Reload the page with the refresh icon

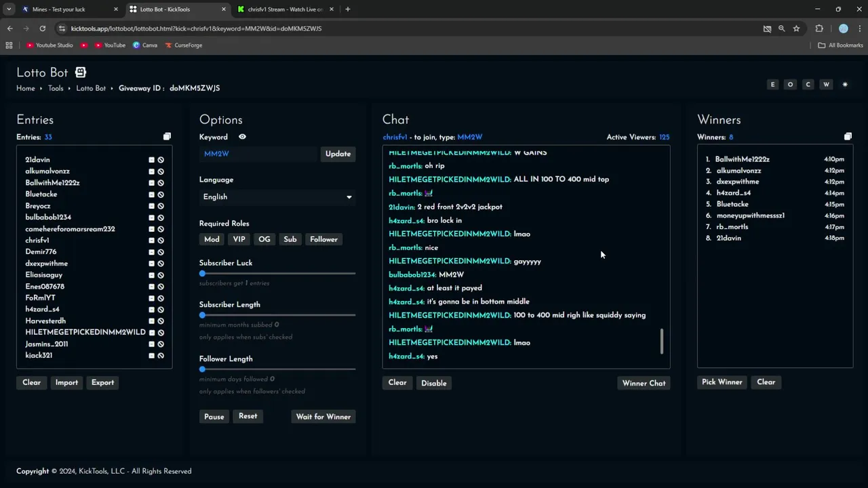(42, 28)
